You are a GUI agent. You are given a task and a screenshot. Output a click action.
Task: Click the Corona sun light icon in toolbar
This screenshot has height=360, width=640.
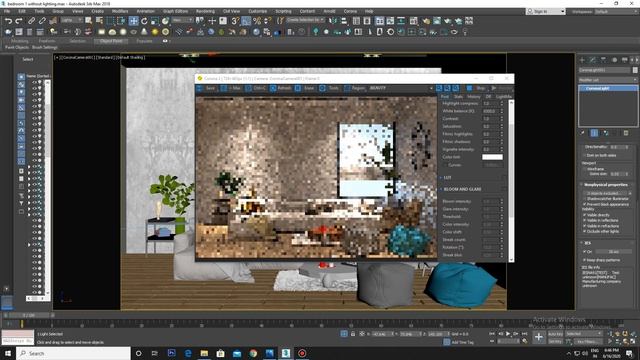click(155, 31)
